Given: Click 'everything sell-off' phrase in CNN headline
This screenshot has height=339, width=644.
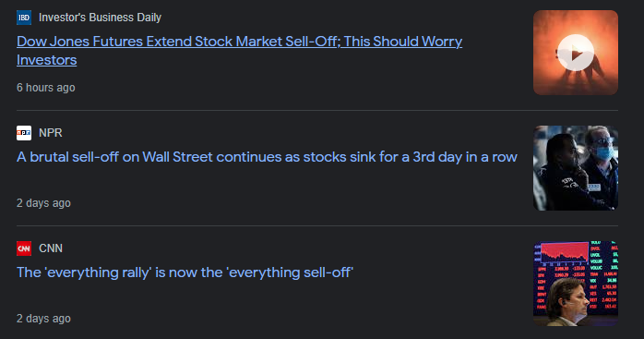Looking at the screenshot, I should [290, 272].
